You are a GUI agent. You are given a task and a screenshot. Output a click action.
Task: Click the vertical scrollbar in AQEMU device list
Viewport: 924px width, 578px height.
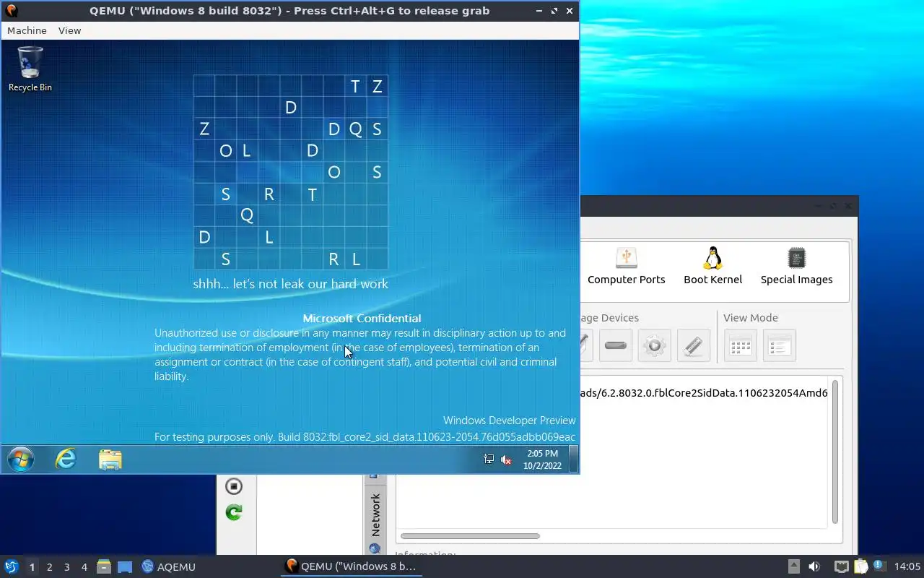[835, 452]
